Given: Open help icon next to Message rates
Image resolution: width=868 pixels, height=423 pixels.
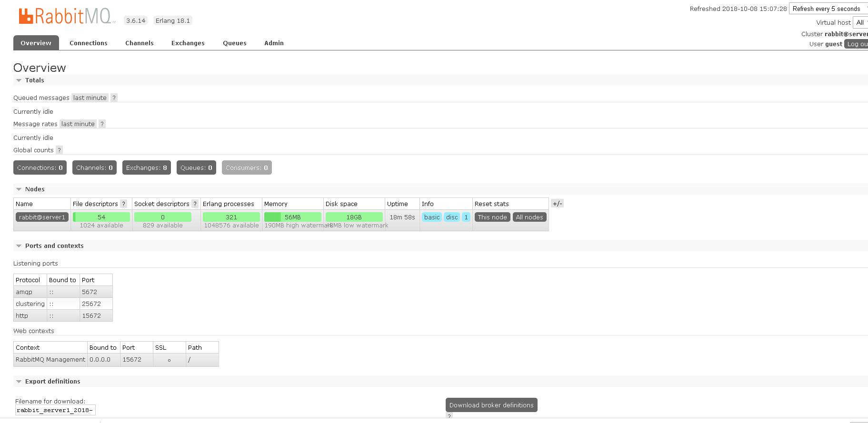Looking at the screenshot, I should [102, 124].
